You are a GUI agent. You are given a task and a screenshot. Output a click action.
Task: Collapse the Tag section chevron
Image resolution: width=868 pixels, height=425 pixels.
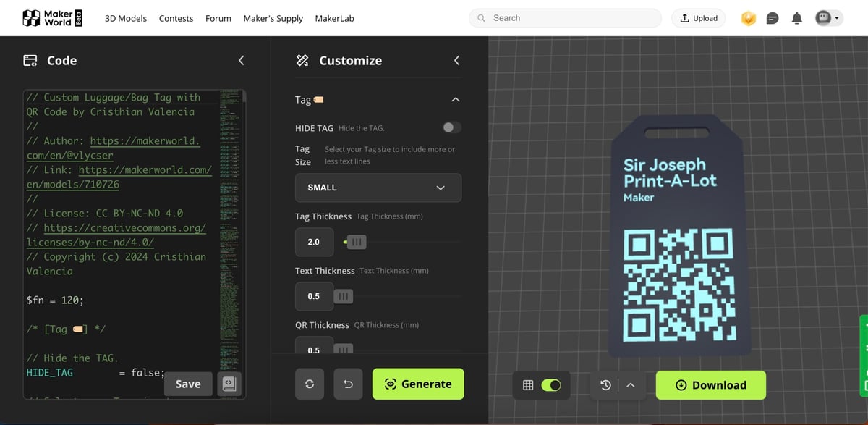point(455,99)
